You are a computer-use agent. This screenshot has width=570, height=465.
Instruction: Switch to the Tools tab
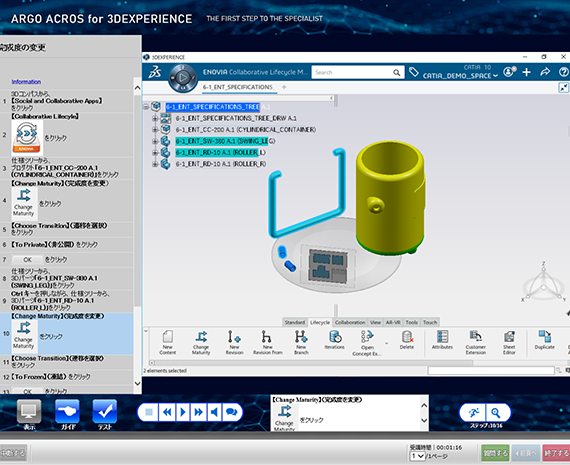click(412, 322)
